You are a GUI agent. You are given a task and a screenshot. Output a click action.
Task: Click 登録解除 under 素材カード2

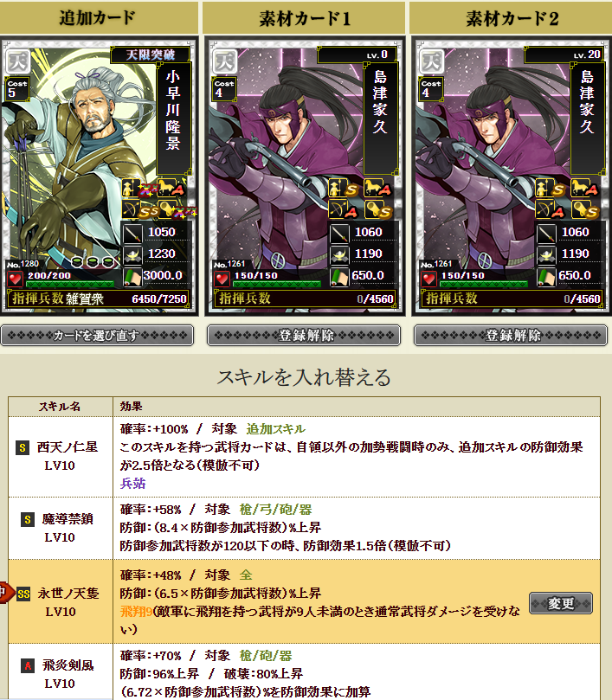coord(511,335)
